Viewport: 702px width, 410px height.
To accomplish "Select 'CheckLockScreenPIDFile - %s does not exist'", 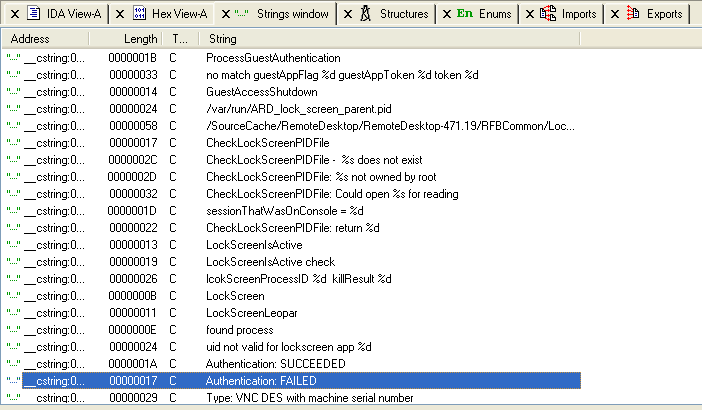I will [x=314, y=160].
